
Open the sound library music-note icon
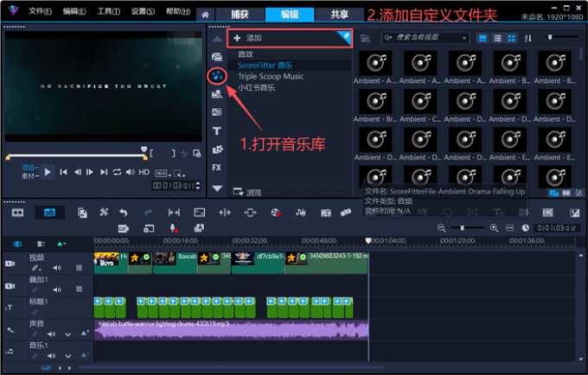coord(217,76)
